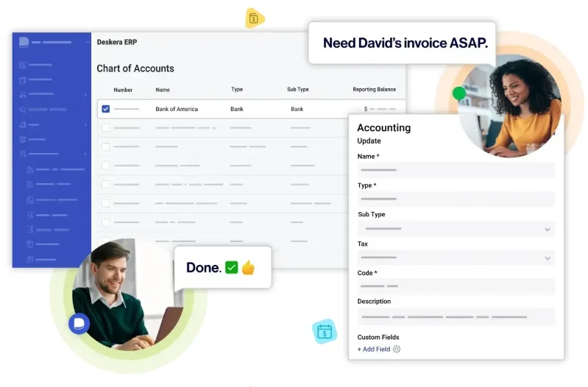Click the Need David's invoice ASAP message
The width and height of the screenshot is (588, 387).
[405, 43]
